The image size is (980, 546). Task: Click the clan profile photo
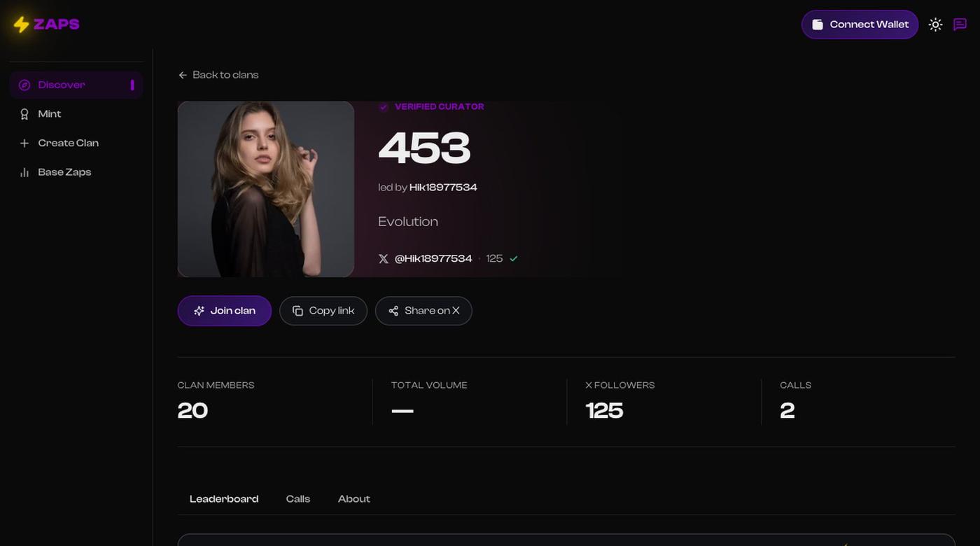coord(266,189)
